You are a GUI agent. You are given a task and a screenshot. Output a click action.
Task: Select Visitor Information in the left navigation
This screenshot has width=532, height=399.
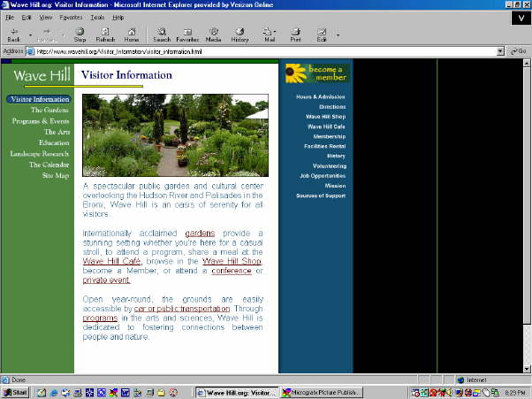pos(40,99)
